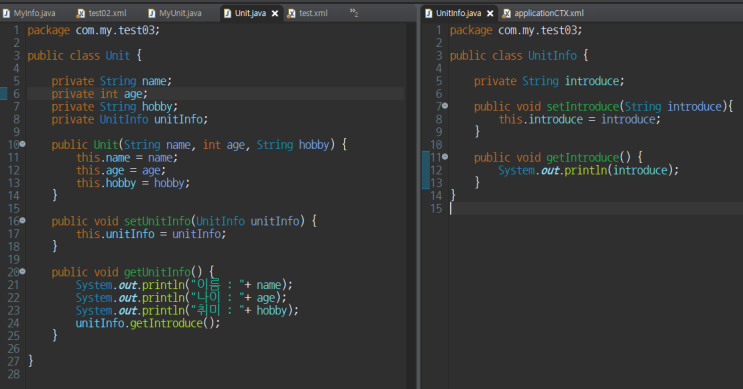The height and width of the screenshot is (389, 743).
Task: Click the Java file icon on UnitInfo.java tab
Action: coord(428,13)
